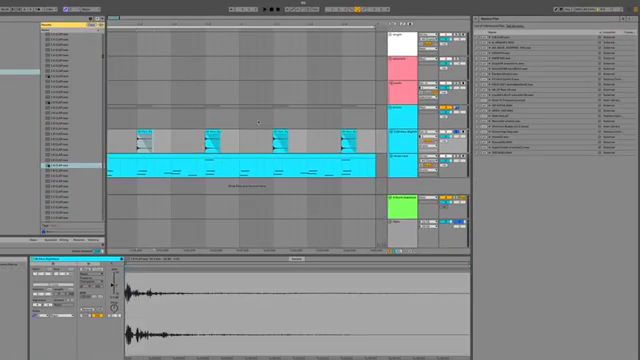Select the last small audio clip in arrangement
640x360 pixels.
(x=349, y=141)
